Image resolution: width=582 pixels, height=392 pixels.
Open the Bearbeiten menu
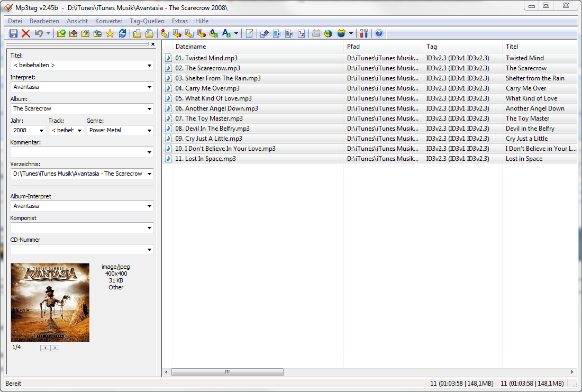44,21
